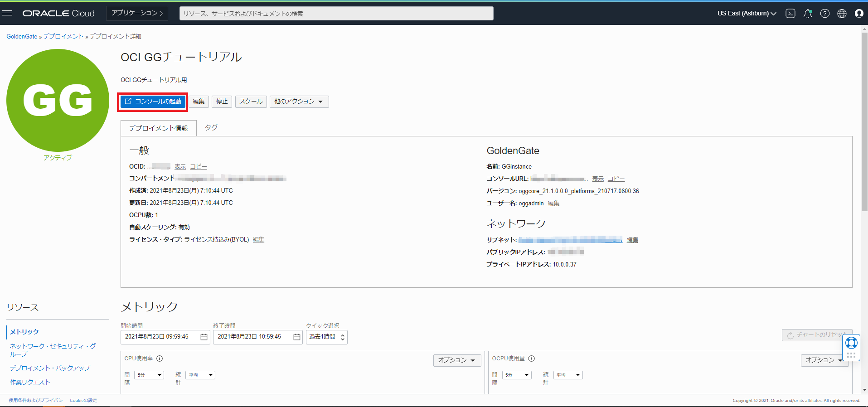Open the start time calendar picker icon
The height and width of the screenshot is (407, 868).
[x=204, y=337]
